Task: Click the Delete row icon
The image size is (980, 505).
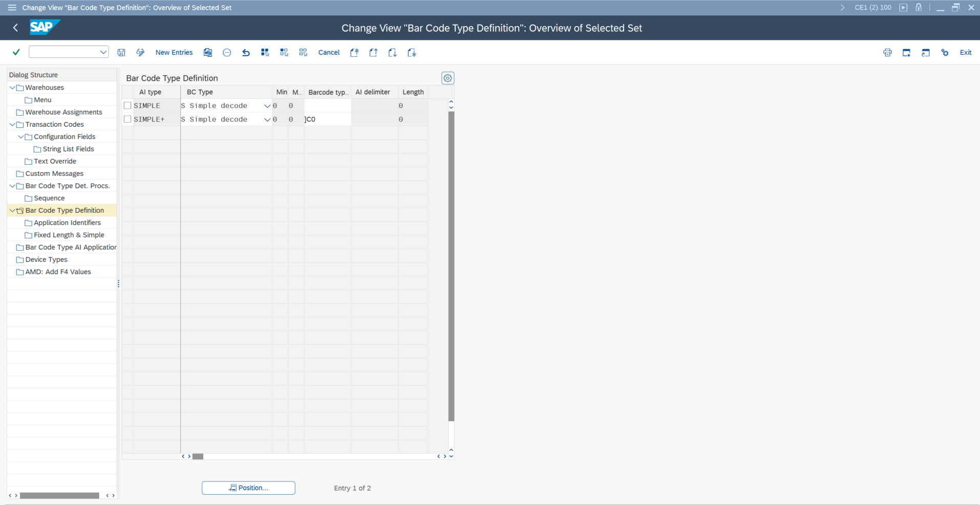Action: point(227,53)
